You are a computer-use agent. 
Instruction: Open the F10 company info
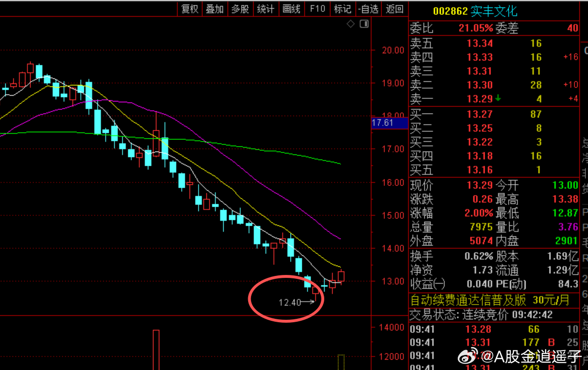317,9
